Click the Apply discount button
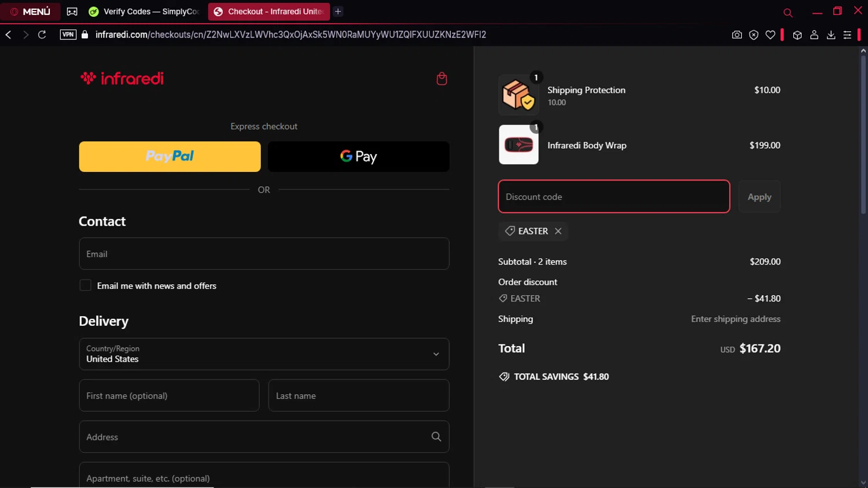This screenshot has width=868, height=488. [x=759, y=196]
